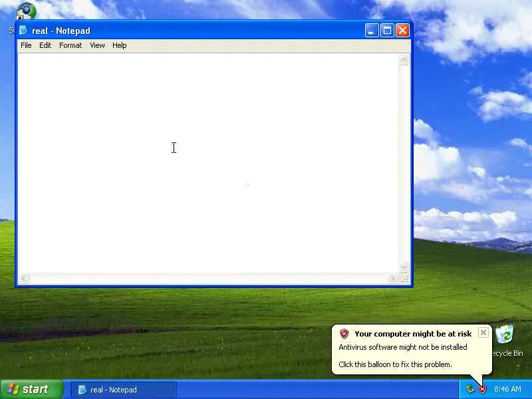The image size is (532, 399).
Task: Maximize the Notepad window
Action: pyautogui.click(x=387, y=31)
